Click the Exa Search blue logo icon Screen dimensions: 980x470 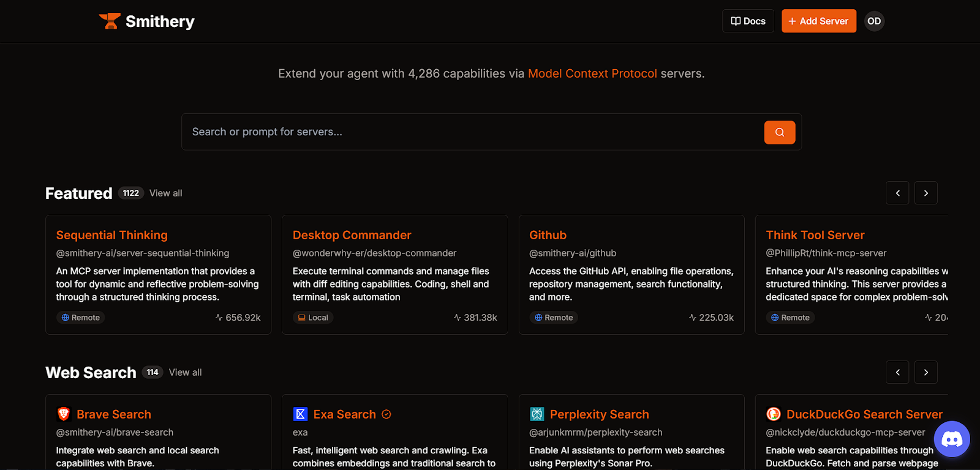coord(300,414)
